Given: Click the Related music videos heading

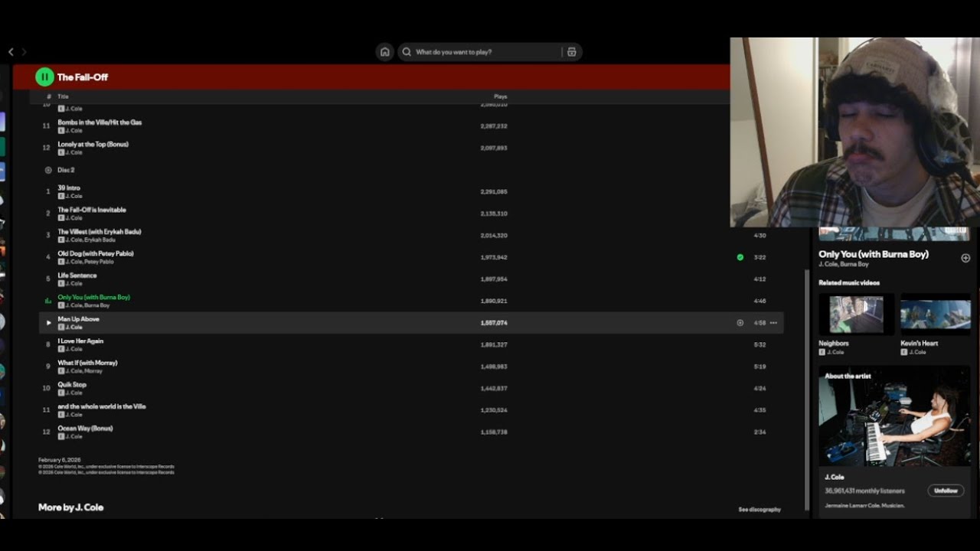Looking at the screenshot, I should click(849, 282).
